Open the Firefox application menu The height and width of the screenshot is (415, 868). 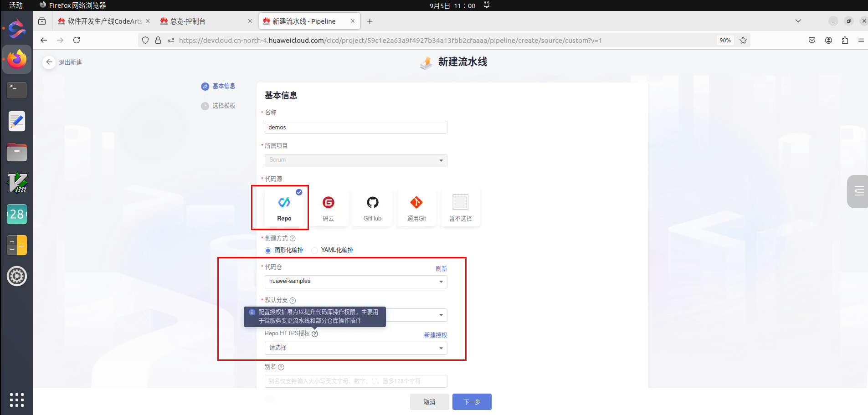coord(861,40)
